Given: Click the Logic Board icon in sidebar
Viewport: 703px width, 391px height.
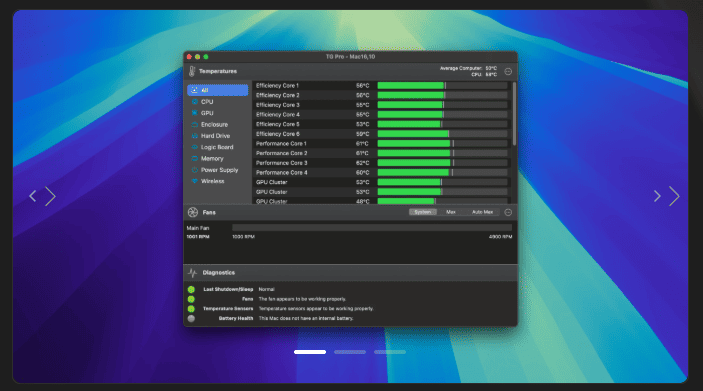Looking at the screenshot, I should pyautogui.click(x=195, y=147).
